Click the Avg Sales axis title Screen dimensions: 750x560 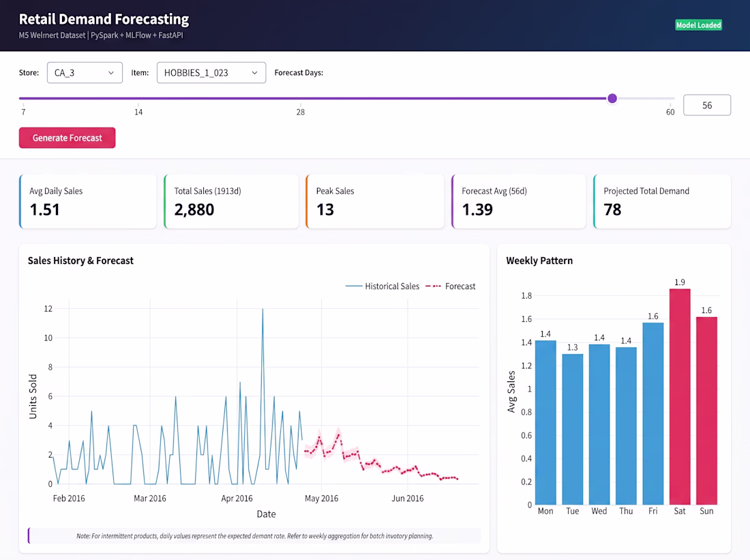pyautogui.click(x=511, y=392)
